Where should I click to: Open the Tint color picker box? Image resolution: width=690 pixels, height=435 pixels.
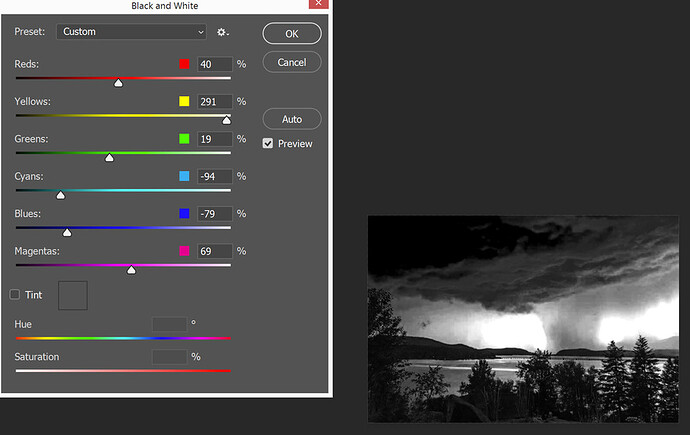point(73,295)
